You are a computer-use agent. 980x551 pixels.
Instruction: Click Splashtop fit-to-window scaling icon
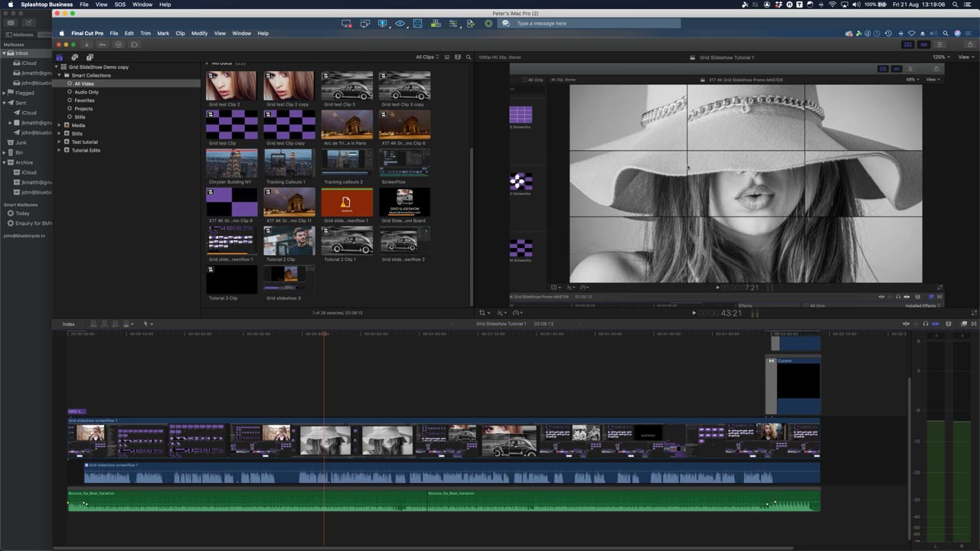tap(418, 24)
